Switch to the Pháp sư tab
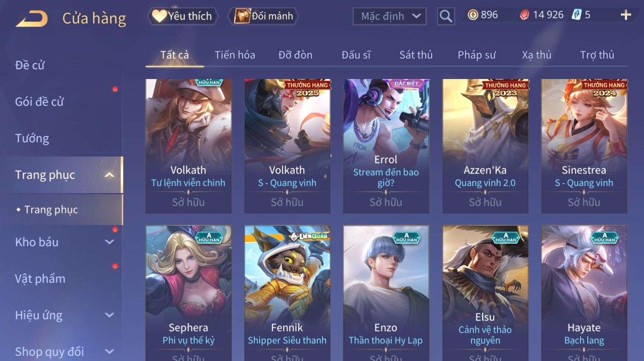The height and width of the screenshot is (361, 644). tap(477, 55)
